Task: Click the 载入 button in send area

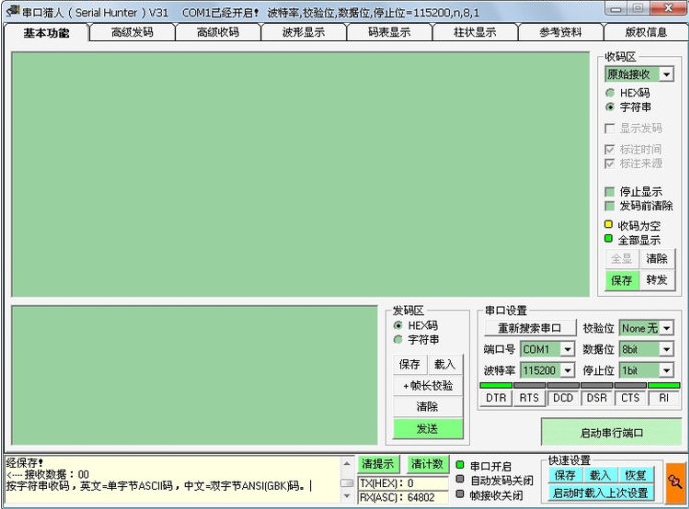Action: tap(445, 364)
